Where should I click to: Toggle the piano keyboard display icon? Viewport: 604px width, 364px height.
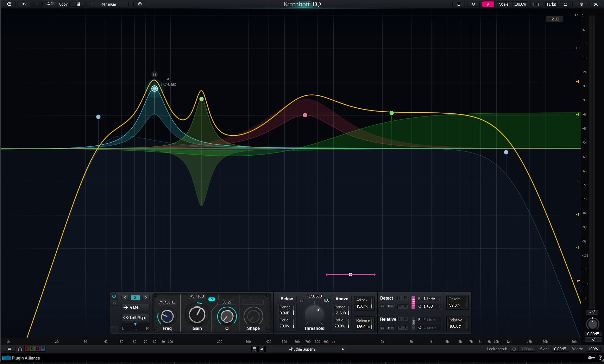point(78,4)
